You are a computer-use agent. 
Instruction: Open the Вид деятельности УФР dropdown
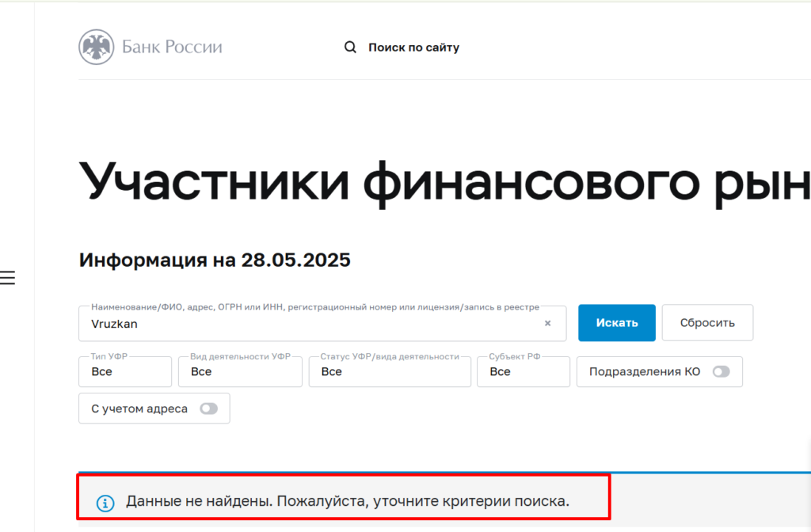240,372
